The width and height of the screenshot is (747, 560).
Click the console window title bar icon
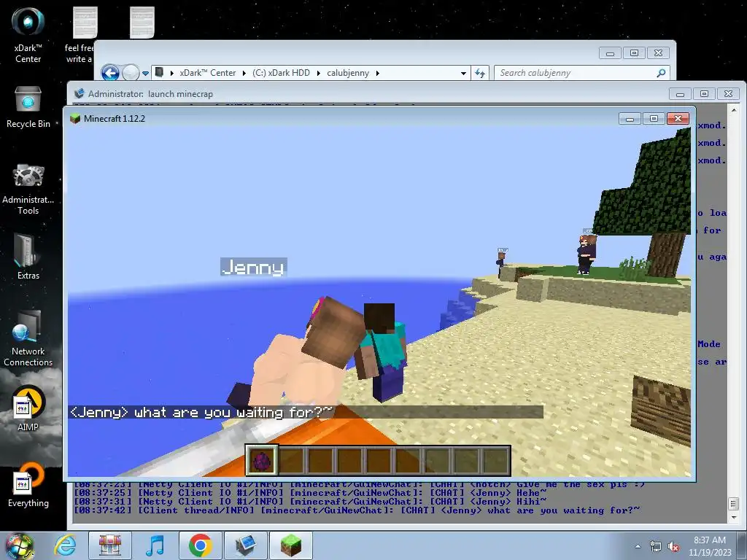click(79, 94)
